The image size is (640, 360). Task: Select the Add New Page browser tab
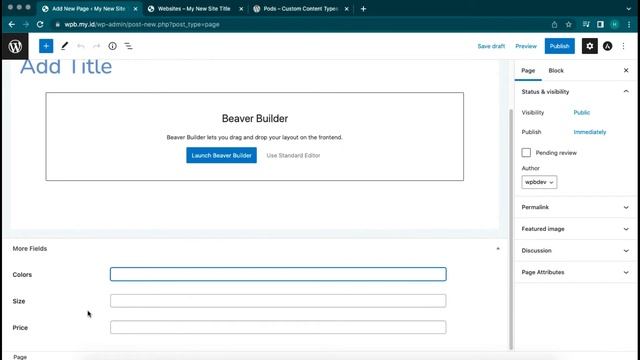coord(88,9)
